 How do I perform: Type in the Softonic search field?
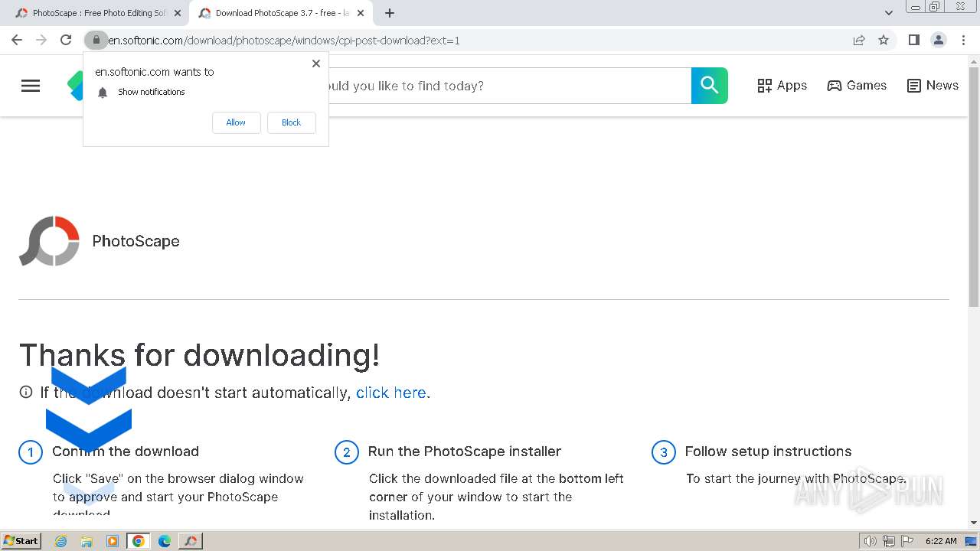coord(509,86)
